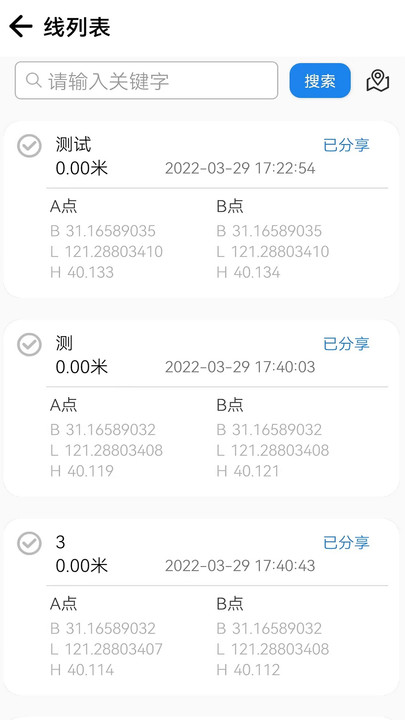Image resolution: width=405 pixels, height=720 pixels.
Task: Open the 测试 line title
Action: pos(73,145)
